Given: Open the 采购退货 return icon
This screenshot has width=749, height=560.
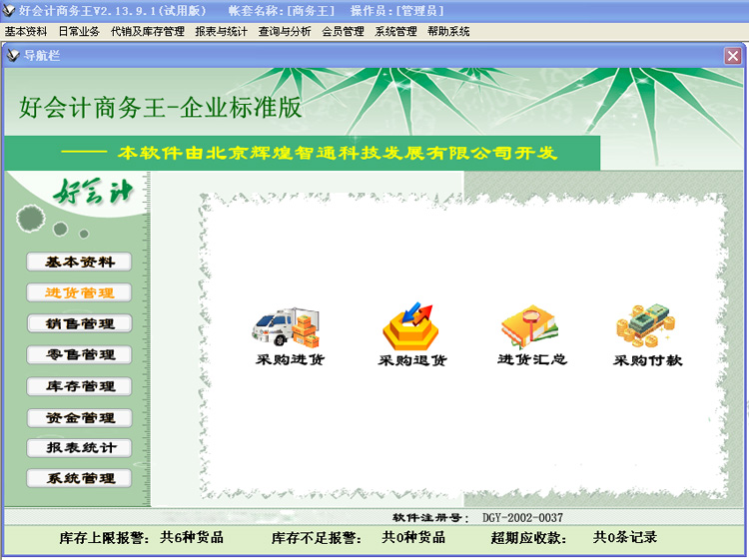Looking at the screenshot, I should point(410,326).
